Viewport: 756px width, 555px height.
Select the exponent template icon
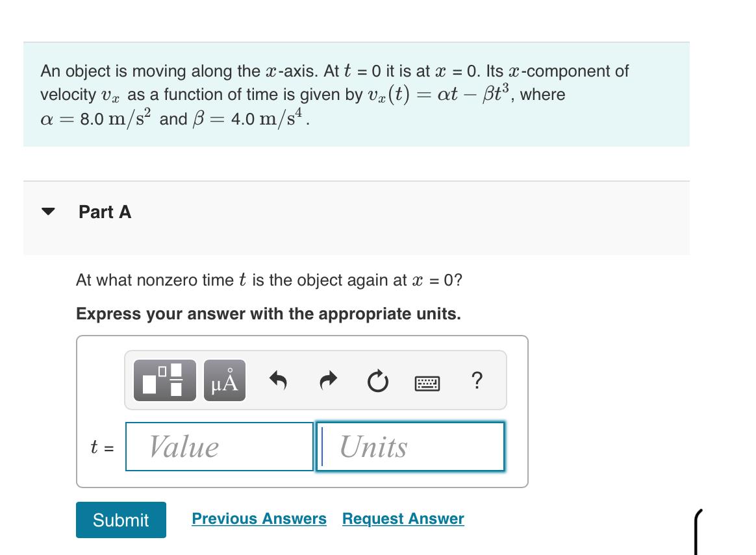(164, 382)
